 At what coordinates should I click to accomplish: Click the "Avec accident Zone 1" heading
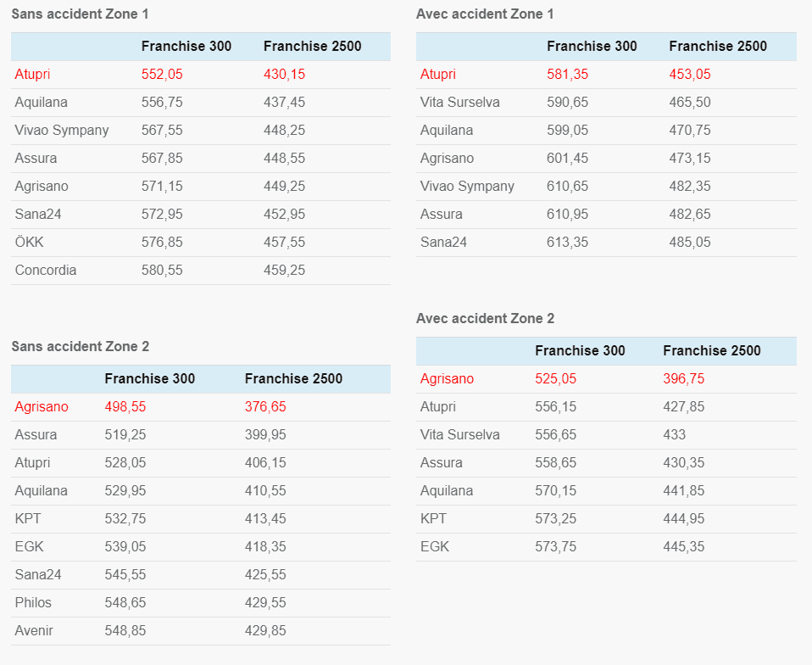(x=485, y=14)
